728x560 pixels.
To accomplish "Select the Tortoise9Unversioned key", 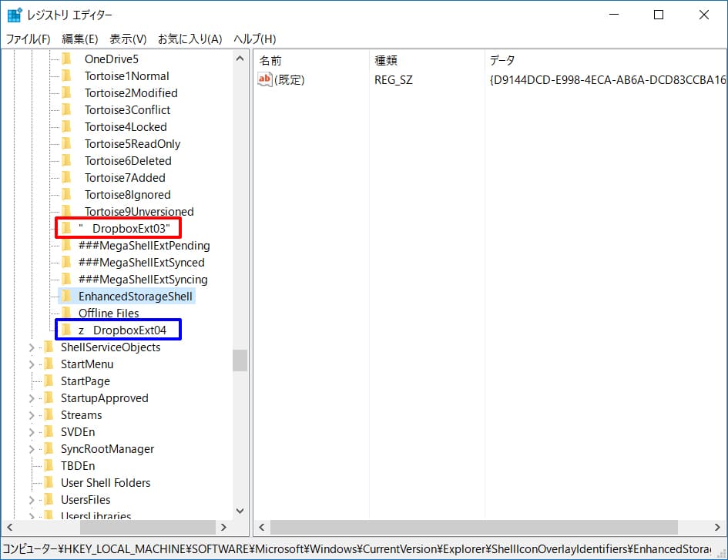I will click(139, 211).
